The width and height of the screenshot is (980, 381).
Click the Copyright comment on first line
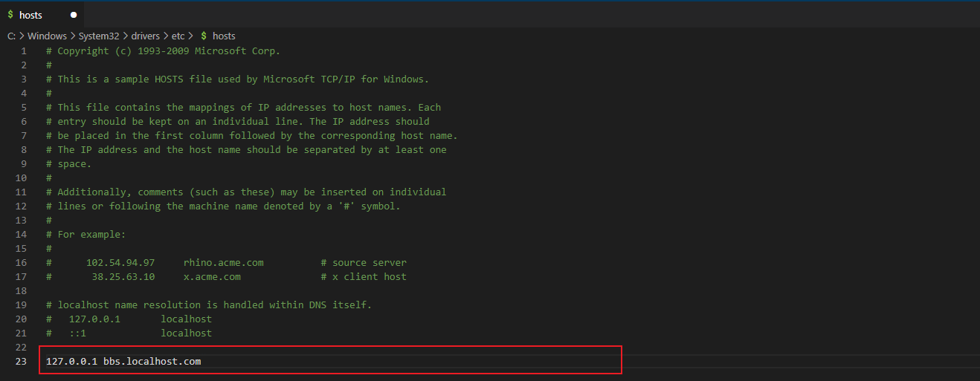click(x=164, y=51)
